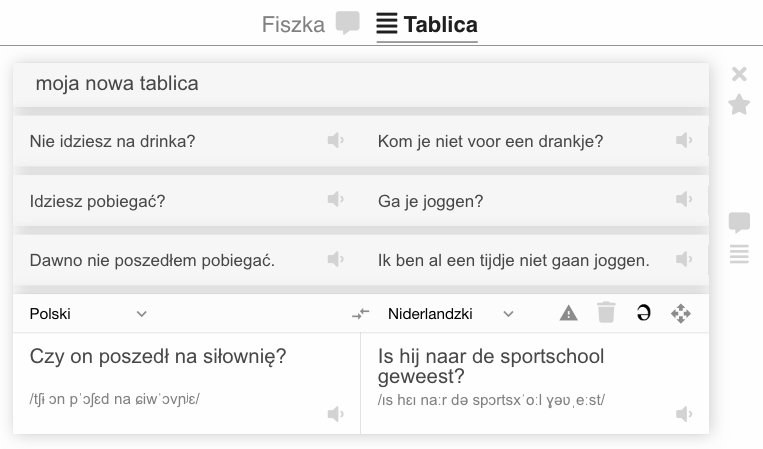Open the Niderlandzki target language dropdown
The width and height of the screenshot is (763, 449).
click(x=451, y=314)
